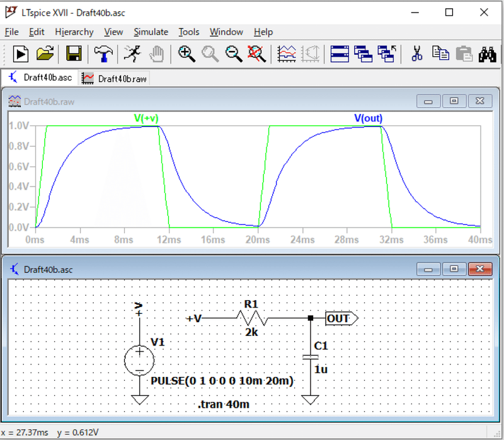
Task: Click the 1.0V vertical axis label
Action: click(x=19, y=125)
